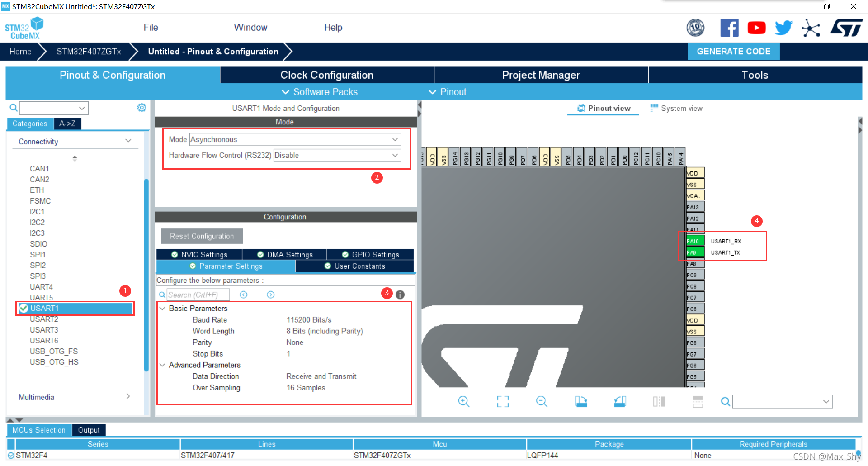Rotate the chip counter-clockwise icon

pyautogui.click(x=620, y=401)
